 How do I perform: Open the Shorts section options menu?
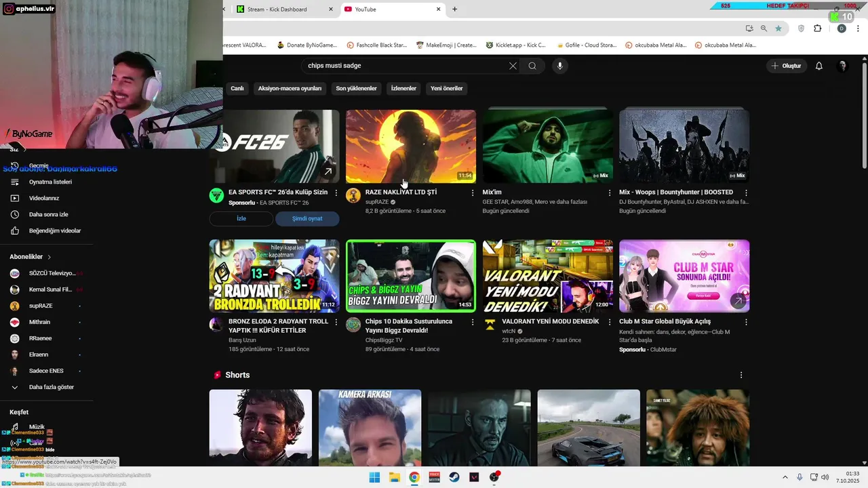[741, 375]
